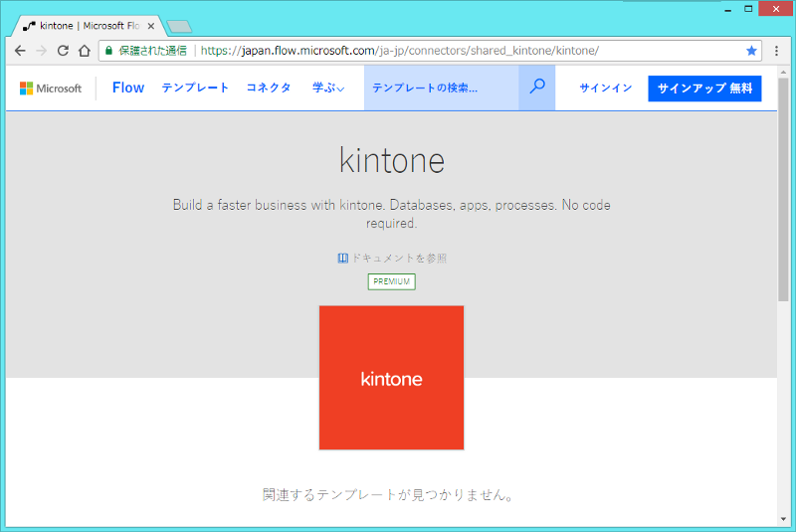Screen dimensions: 796x532
Task: Bookmark page with star icon
Action: point(751,51)
